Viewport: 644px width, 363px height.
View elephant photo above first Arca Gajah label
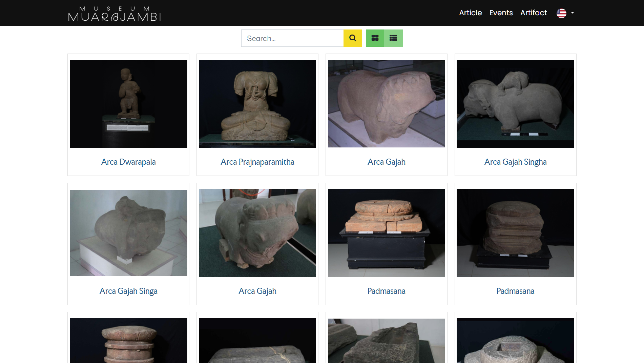[387, 104]
